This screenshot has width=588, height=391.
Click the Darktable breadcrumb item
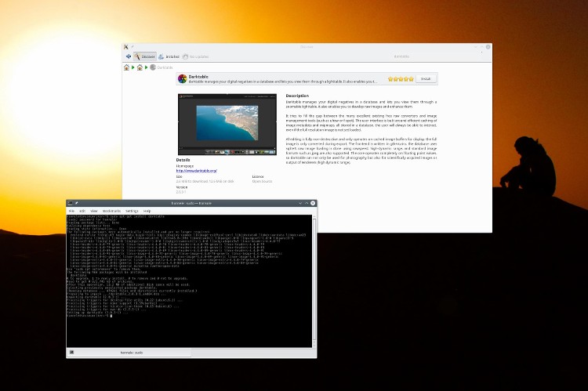click(x=162, y=67)
